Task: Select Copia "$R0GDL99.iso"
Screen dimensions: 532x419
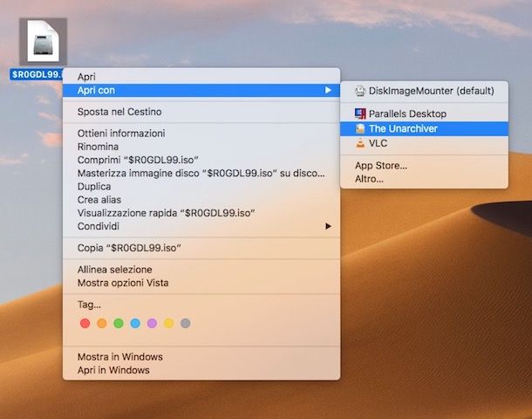Action: 201,248
